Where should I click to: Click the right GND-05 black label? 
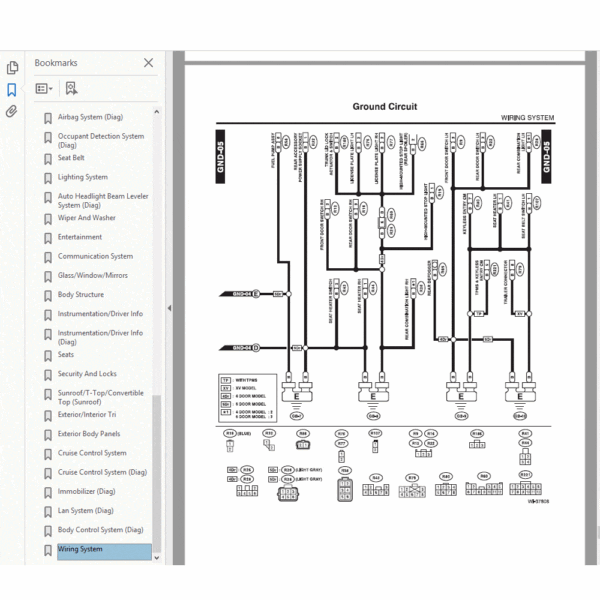click(x=546, y=157)
